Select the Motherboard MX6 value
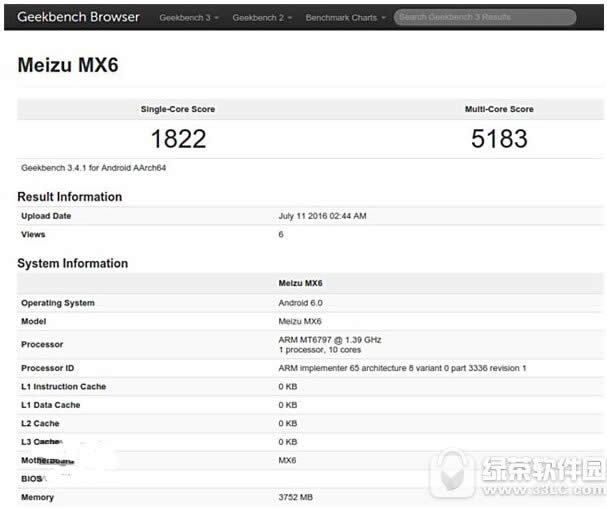The image size is (607, 509). coord(287,461)
